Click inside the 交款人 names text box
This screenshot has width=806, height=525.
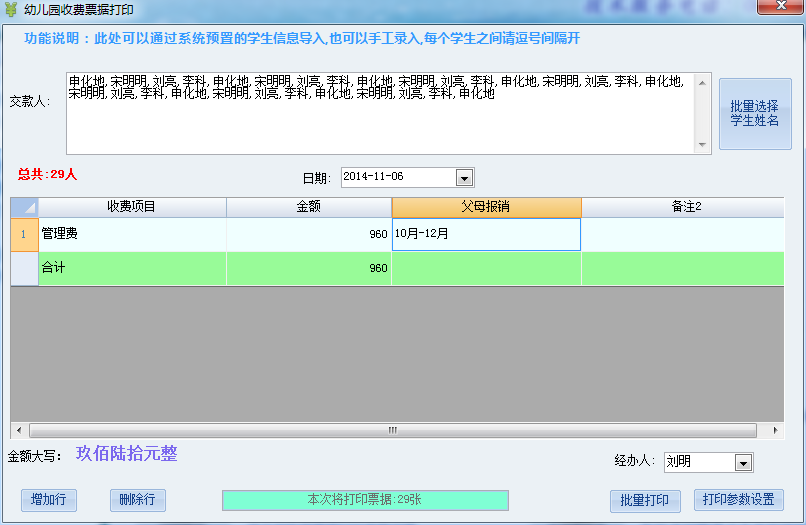point(380,113)
